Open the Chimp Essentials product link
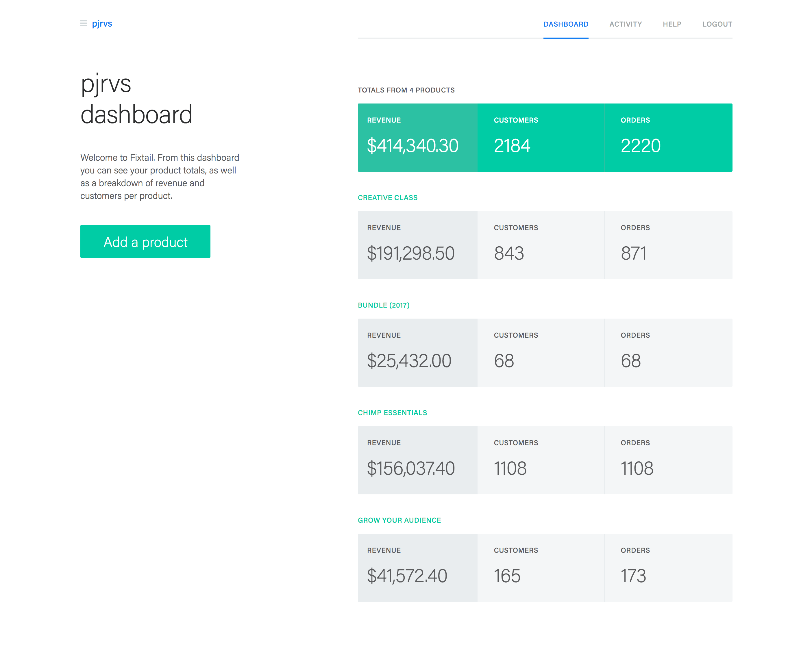Screen dimensions: 812x658 (392, 413)
